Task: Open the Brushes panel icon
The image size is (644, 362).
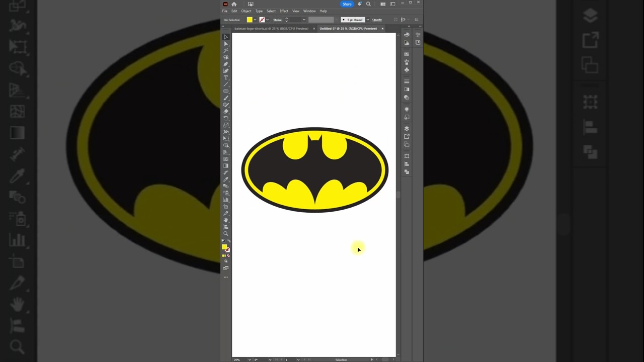Action: click(x=407, y=61)
